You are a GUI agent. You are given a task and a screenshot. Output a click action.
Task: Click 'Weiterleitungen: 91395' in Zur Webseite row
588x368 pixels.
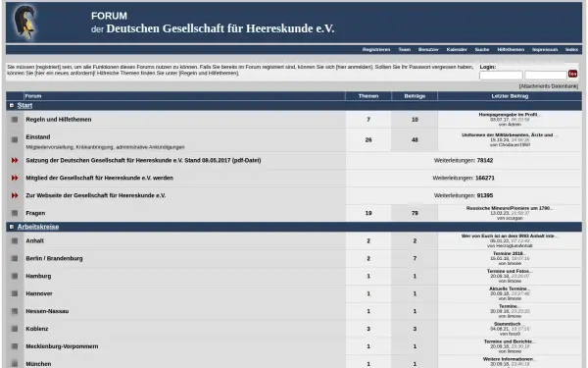click(x=464, y=195)
